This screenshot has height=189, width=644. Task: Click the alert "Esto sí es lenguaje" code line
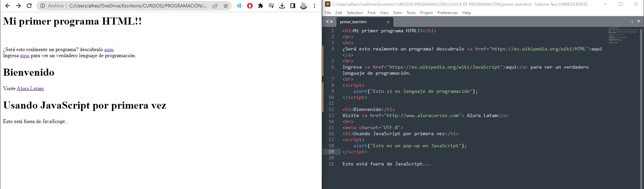coord(415,91)
